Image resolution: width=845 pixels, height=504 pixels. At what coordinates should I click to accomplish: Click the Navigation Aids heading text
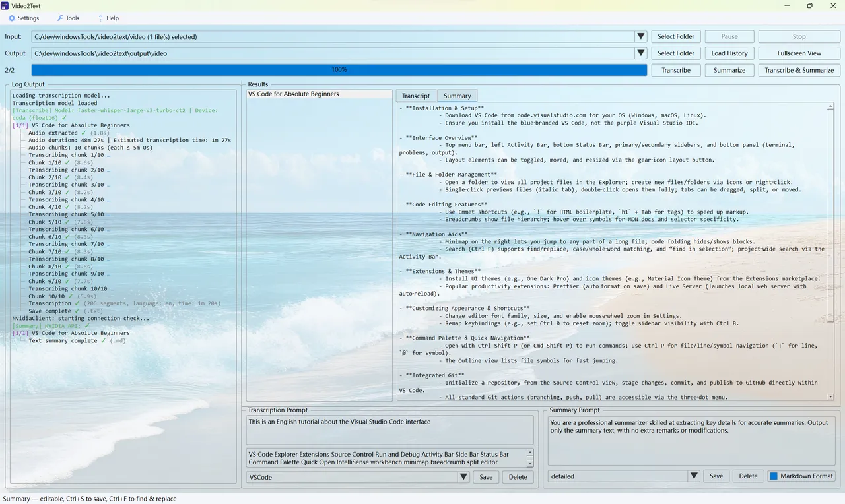click(436, 234)
